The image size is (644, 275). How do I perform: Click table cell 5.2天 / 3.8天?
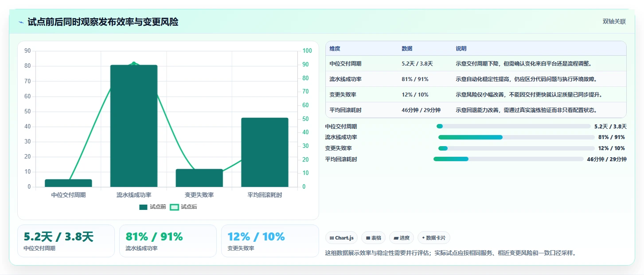417,64
